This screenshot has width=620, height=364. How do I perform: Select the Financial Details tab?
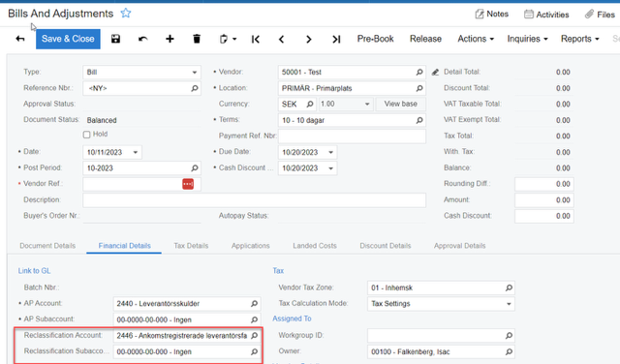125,246
